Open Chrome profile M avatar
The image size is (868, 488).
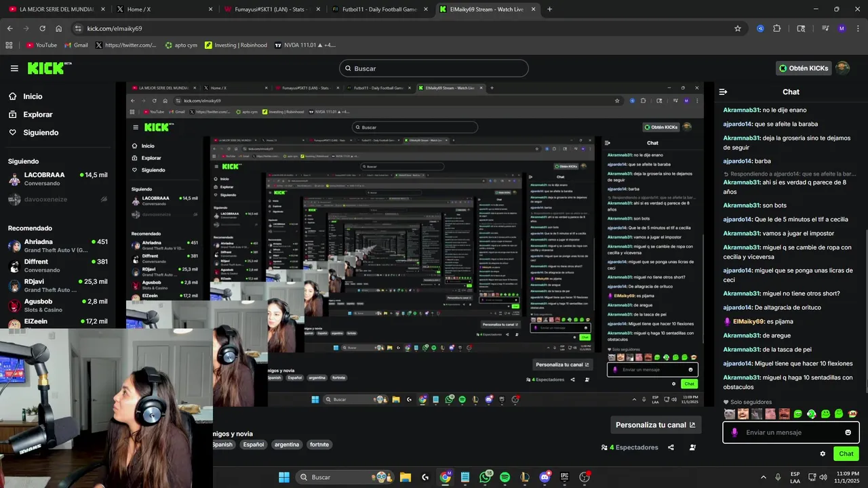point(842,28)
